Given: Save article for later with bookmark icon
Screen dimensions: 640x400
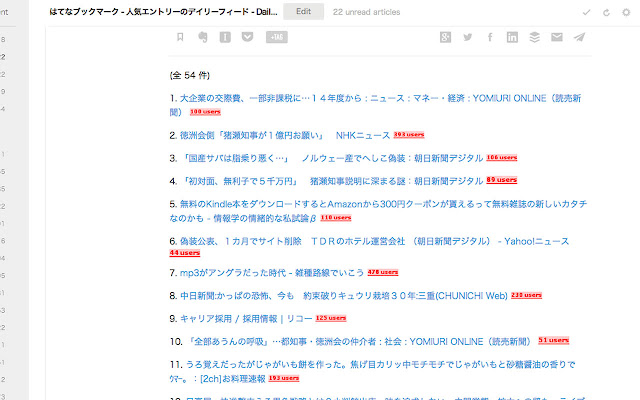Looking at the screenshot, I should [x=180, y=37].
